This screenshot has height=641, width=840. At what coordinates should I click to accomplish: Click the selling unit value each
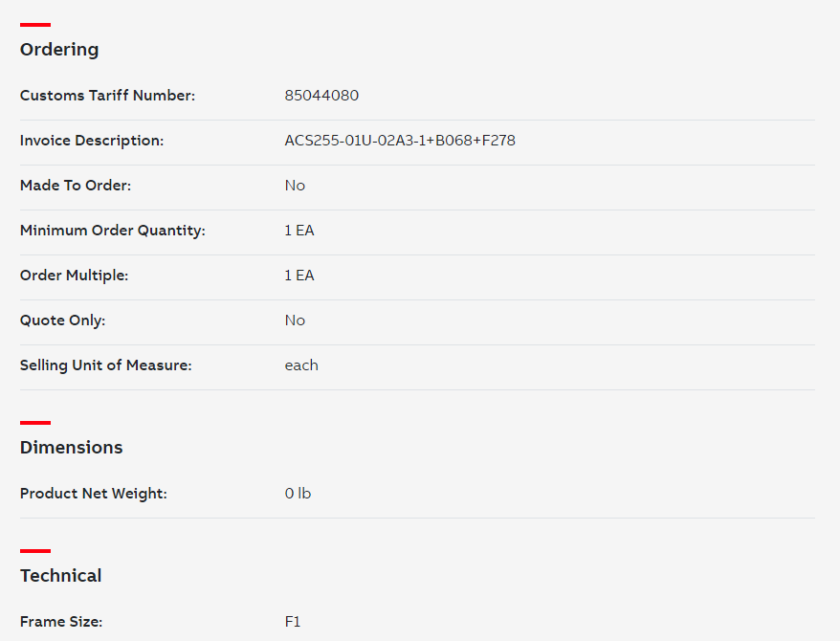[x=301, y=365]
